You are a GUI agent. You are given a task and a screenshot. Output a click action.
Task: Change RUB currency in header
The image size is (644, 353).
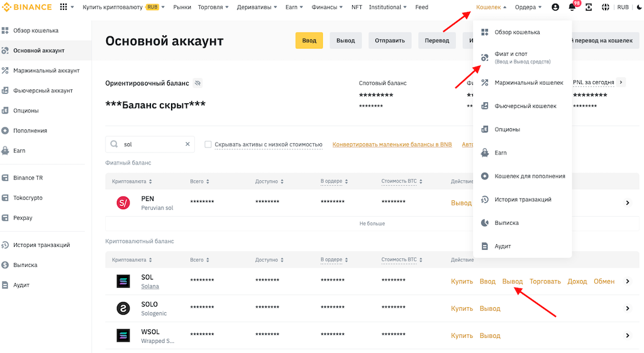tap(623, 7)
